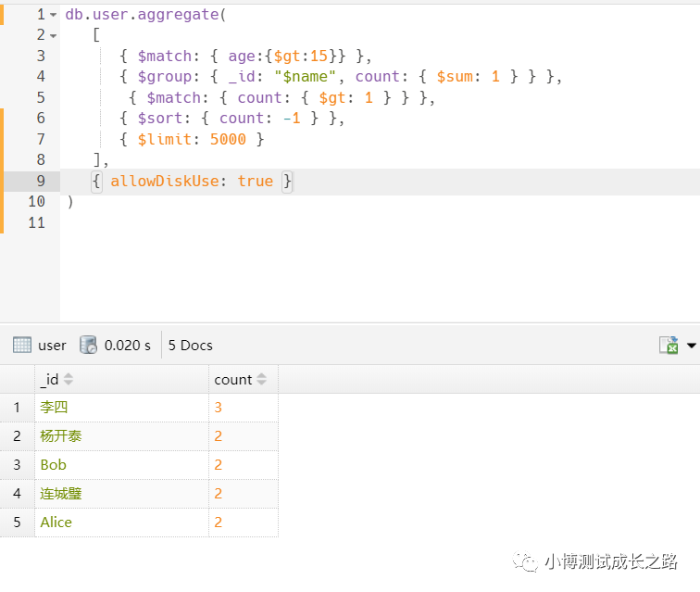Select result row number 4
Screen dimensions: 700x592
tap(17, 494)
